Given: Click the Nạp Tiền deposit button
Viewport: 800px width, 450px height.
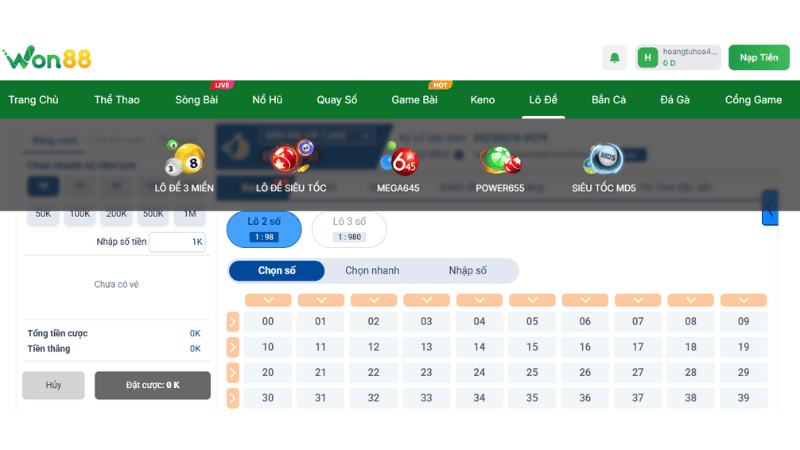Looking at the screenshot, I should click(759, 57).
